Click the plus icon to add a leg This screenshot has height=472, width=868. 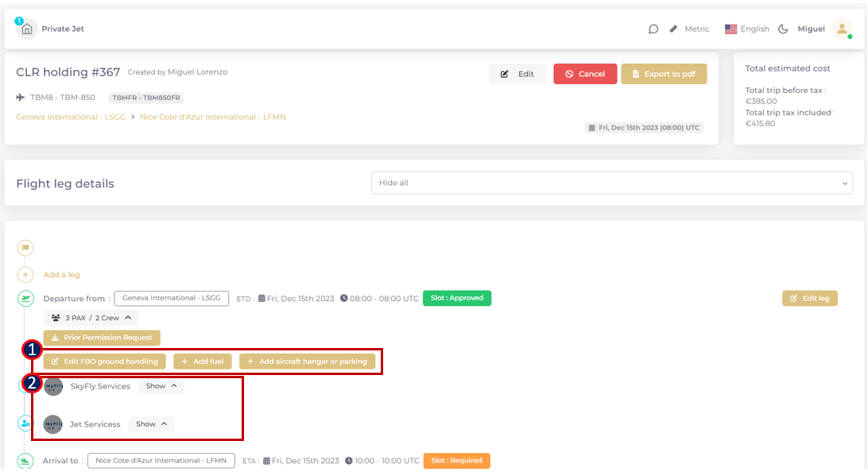25,275
